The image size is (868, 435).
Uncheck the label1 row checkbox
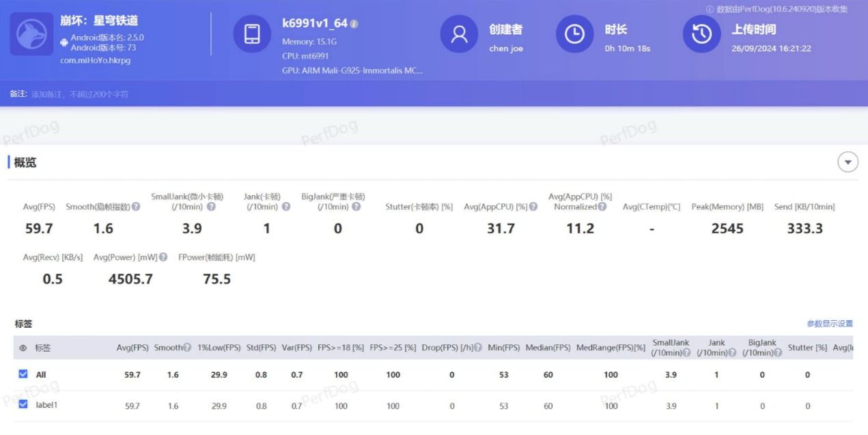(x=23, y=404)
